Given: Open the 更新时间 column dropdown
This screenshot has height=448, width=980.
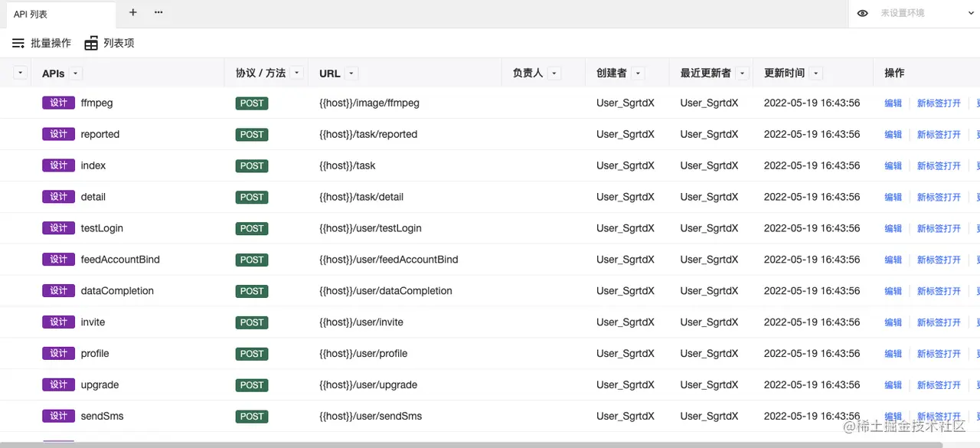Looking at the screenshot, I should click(817, 74).
